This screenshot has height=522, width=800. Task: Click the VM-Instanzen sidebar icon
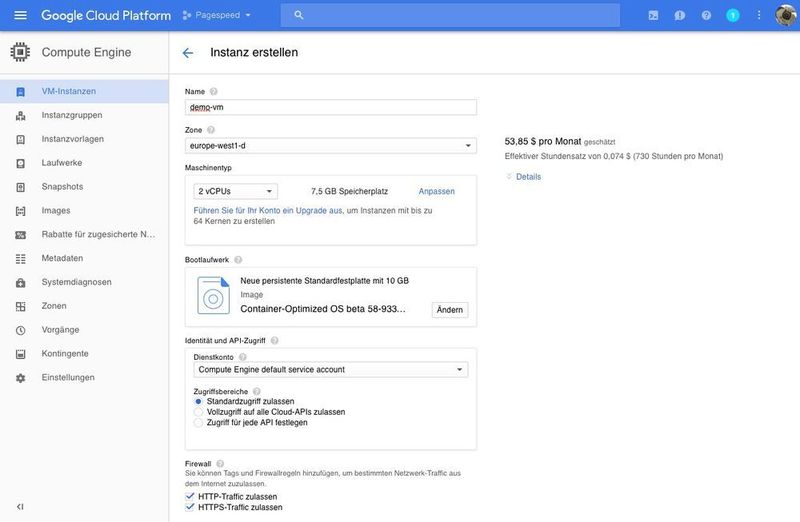[x=20, y=91]
